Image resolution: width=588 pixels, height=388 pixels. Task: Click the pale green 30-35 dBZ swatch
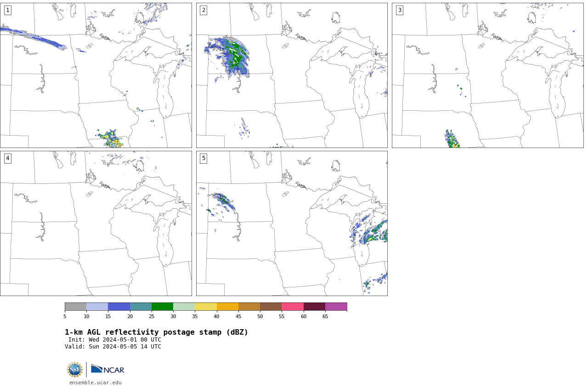pos(184,307)
